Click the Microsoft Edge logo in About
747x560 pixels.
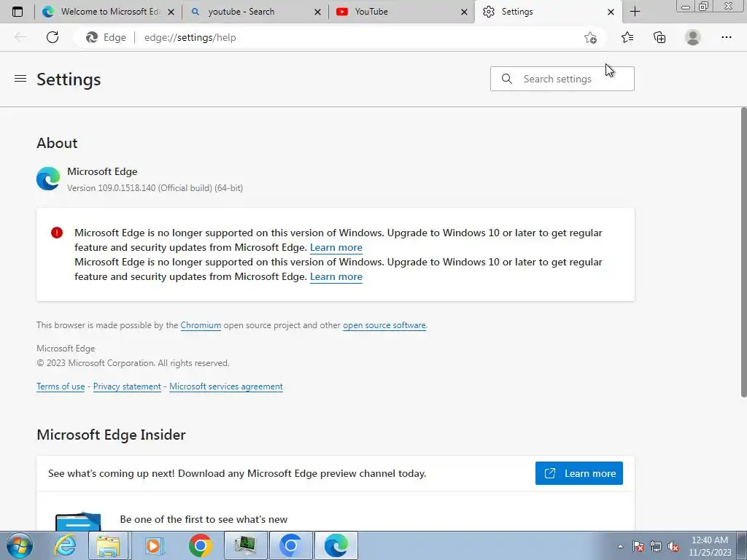point(48,179)
